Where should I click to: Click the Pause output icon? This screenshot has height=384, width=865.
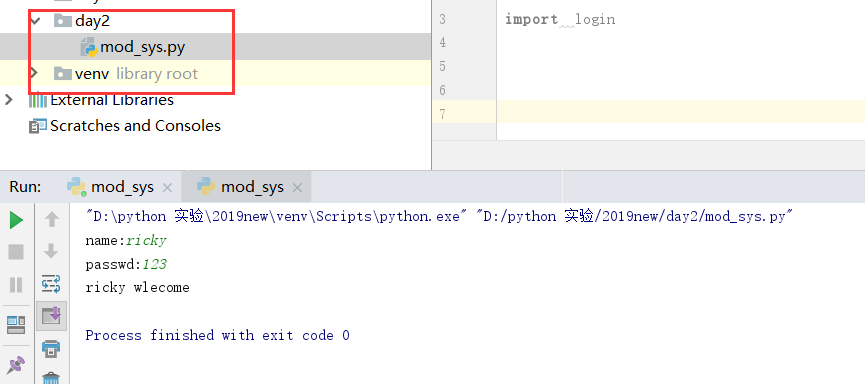click(x=16, y=285)
